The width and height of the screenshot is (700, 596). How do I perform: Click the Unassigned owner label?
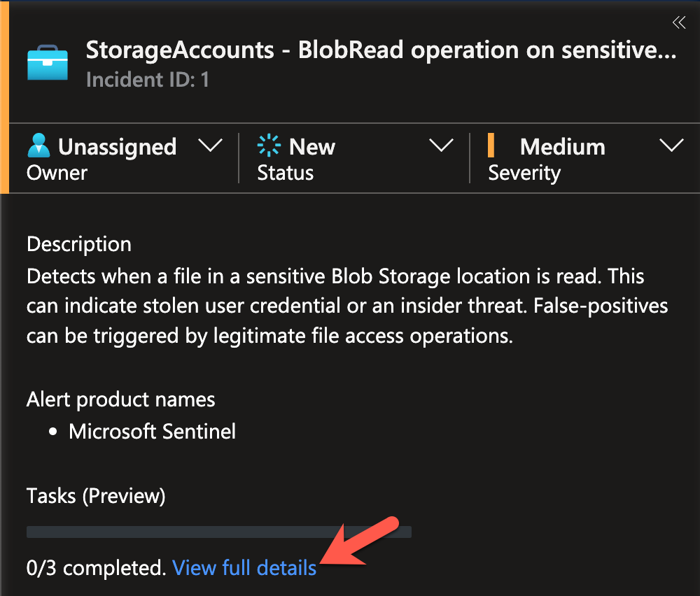117,147
